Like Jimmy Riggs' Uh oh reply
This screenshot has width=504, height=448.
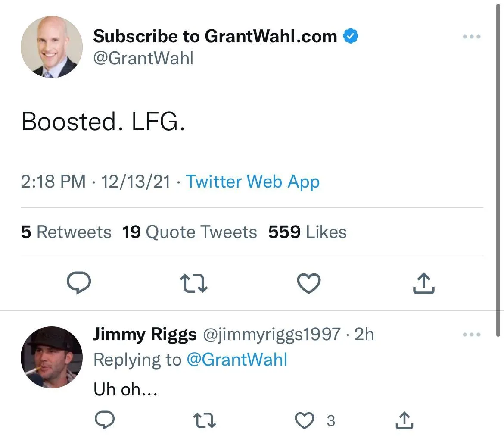305,420
